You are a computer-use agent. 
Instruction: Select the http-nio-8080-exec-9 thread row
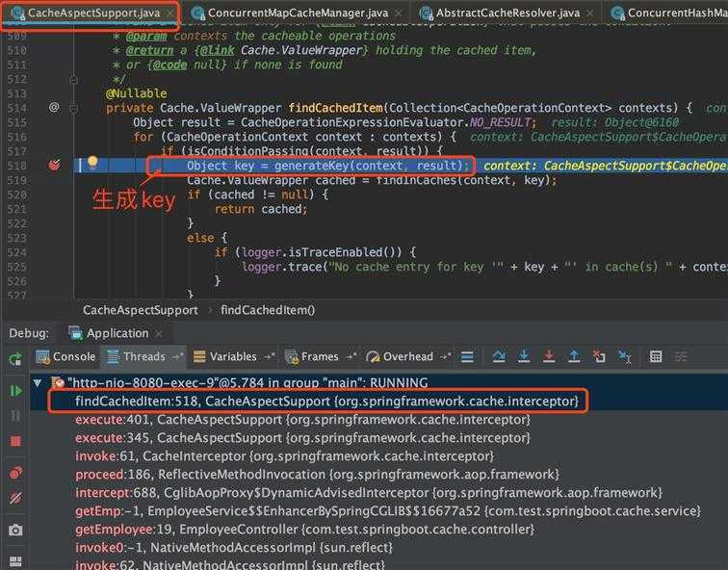pyautogui.click(x=378, y=383)
